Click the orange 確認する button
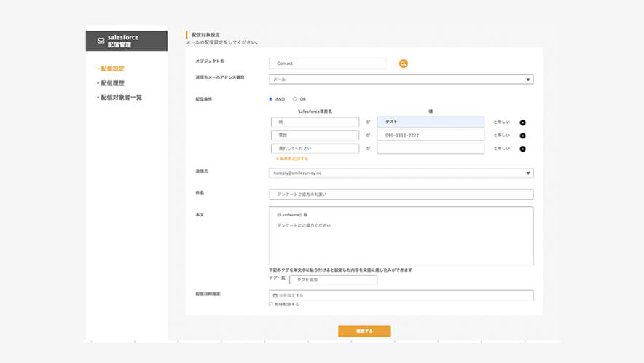The width and height of the screenshot is (644, 363). [x=364, y=331]
